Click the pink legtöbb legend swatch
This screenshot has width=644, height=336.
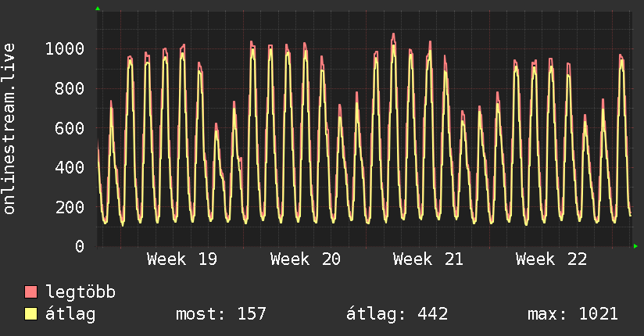pos(30,292)
